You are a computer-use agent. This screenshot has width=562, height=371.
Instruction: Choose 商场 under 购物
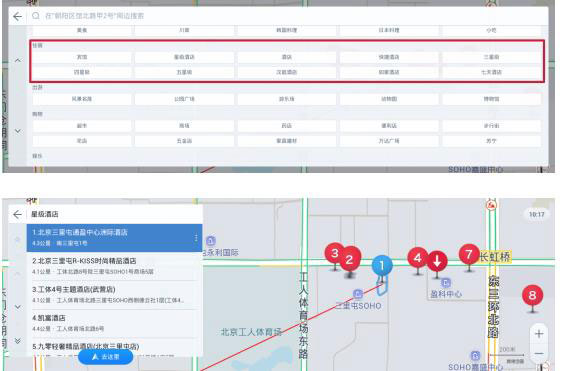[184, 126]
